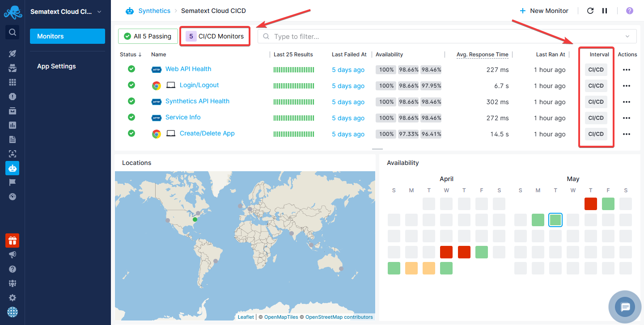The height and width of the screenshot is (325, 644).
Task: Open the bar chart reports icon
Action: point(13,125)
